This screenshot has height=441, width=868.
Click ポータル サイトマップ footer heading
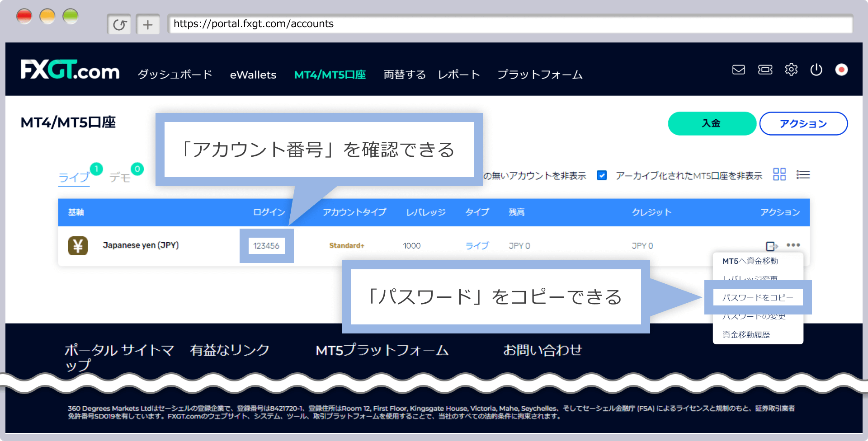119,357
